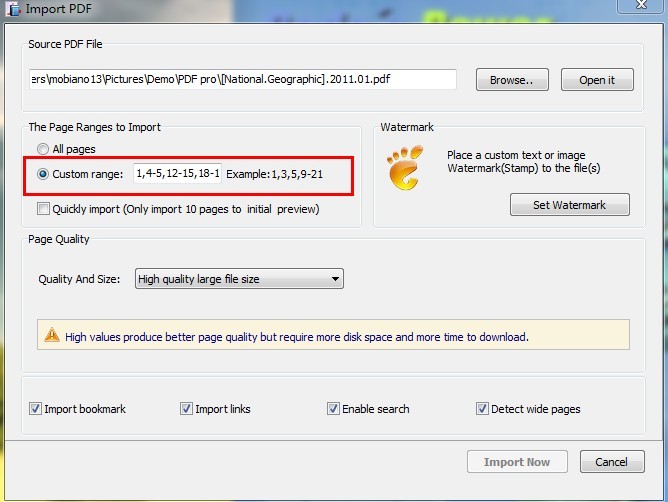Screen dimensions: 668x502
Task: Select the All pages radio button
Action: (43, 149)
